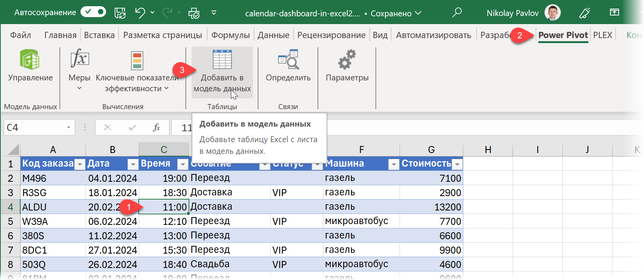Open the Код заказа filter dropdown
The width and height of the screenshot is (644, 280).
click(x=80, y=165)
